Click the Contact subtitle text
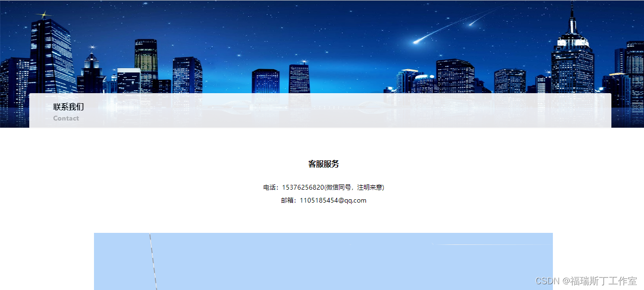This screenshot has height=290, width=644. coord(66,118)
